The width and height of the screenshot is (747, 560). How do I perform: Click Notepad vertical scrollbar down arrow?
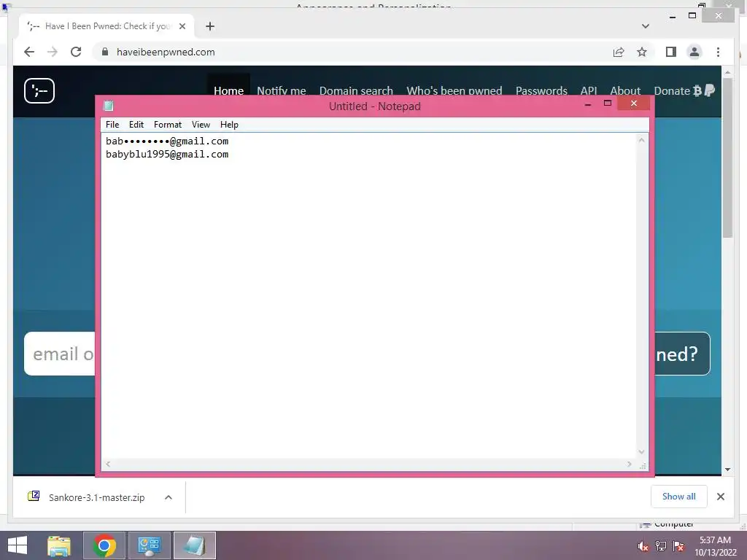pos(642,452)
